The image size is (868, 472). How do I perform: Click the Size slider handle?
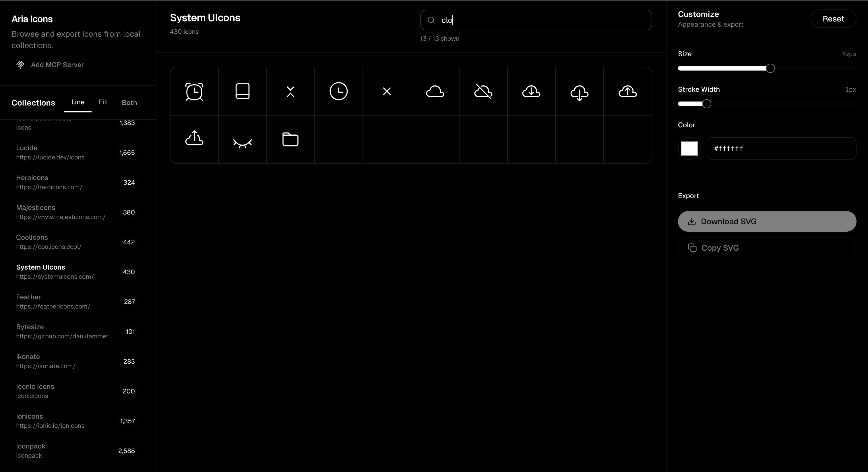770,68
